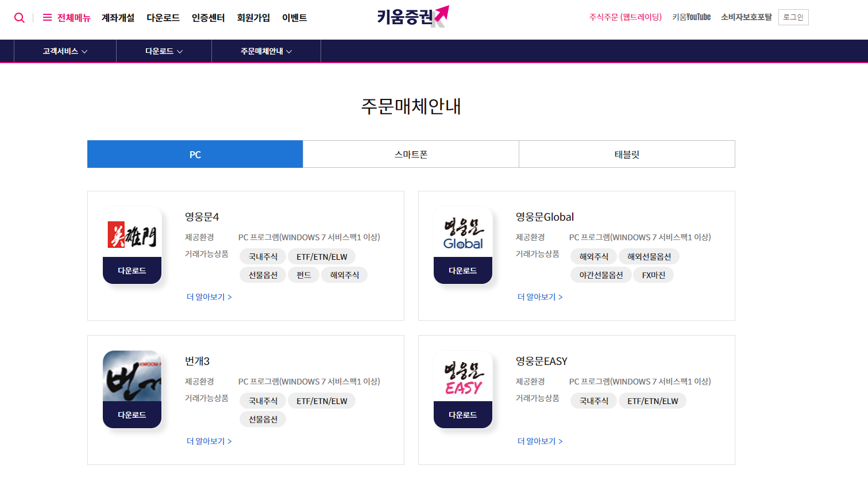Open 계좌개설 in top menu
The height and width of the screenshot is (492, 868).
pos(118,18)
